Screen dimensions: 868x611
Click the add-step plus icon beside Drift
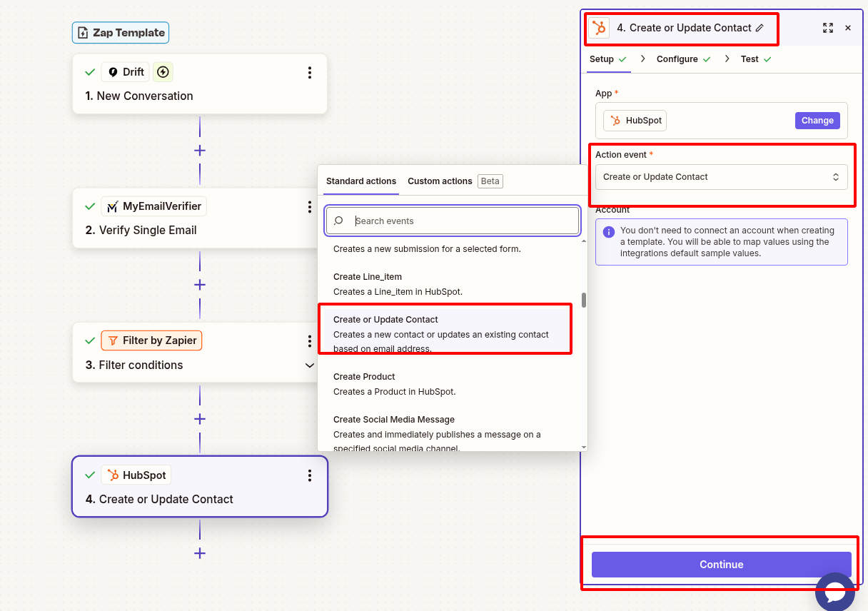(x=162, y=71)
